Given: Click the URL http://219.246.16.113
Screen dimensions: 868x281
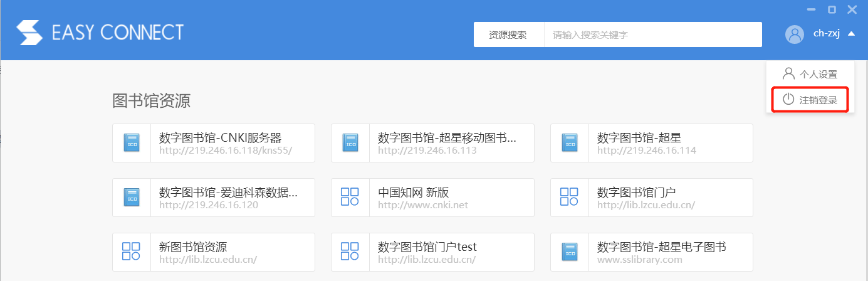Looking at the screenshot, I should [x=427, y=151].
